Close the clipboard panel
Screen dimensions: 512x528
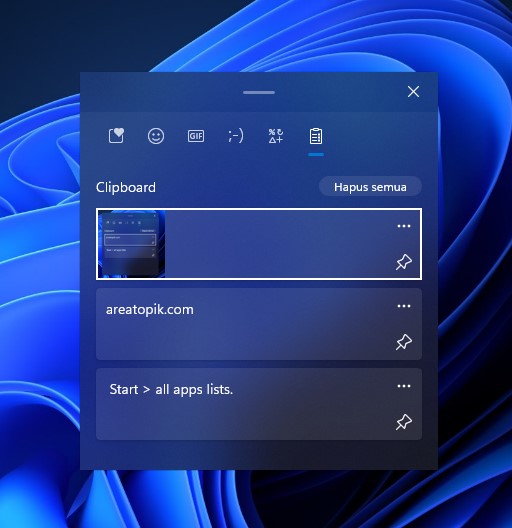413,91
